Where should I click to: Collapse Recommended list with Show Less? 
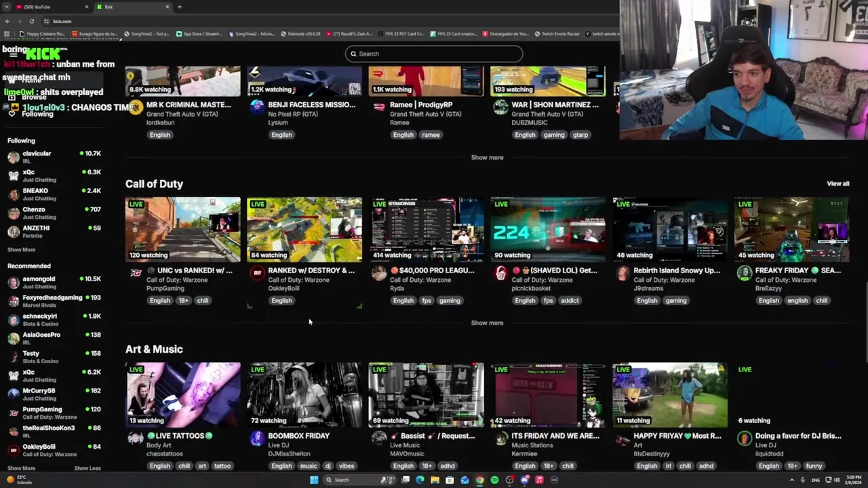[87, 468]
